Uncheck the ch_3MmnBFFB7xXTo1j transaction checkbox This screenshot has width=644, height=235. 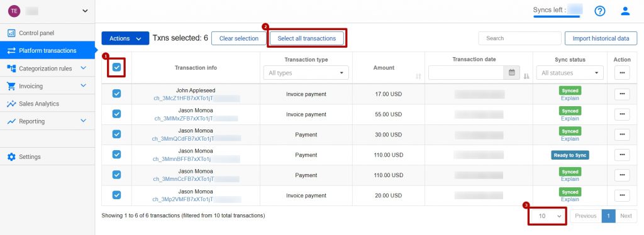[116, 154]
